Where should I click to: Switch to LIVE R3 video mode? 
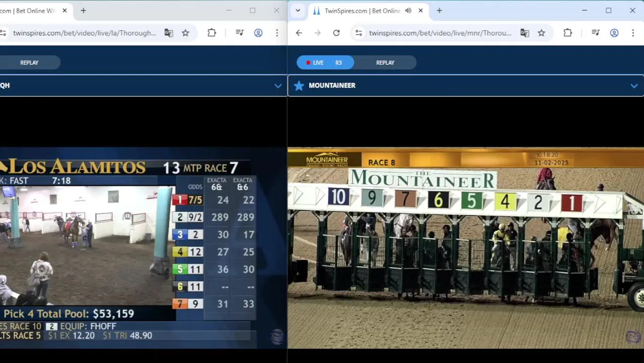point(325,63)
